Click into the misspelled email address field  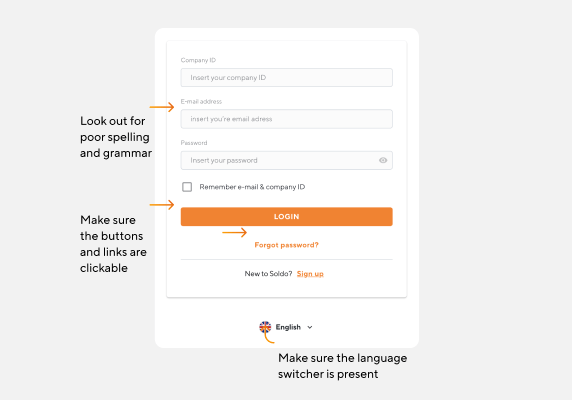coord(286,119)
